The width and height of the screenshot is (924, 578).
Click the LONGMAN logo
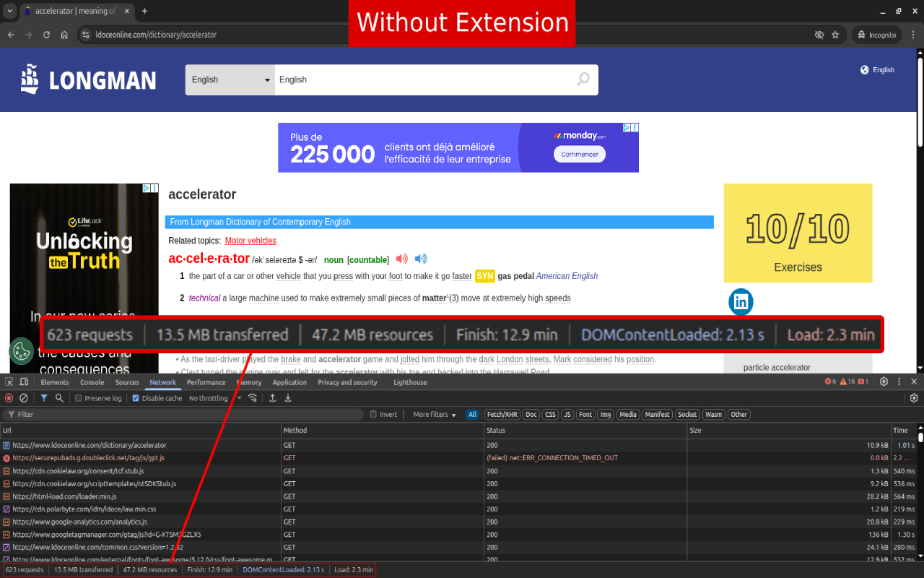click(88, 79)
